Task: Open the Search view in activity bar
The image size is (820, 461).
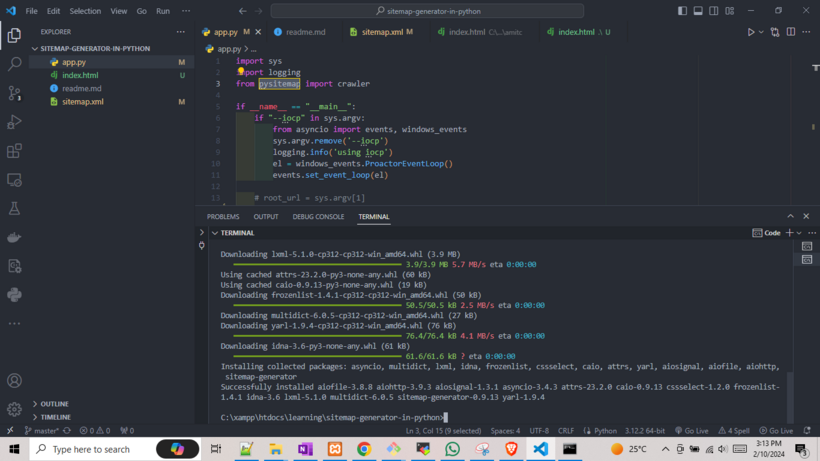Action: (x=14, y=64)
